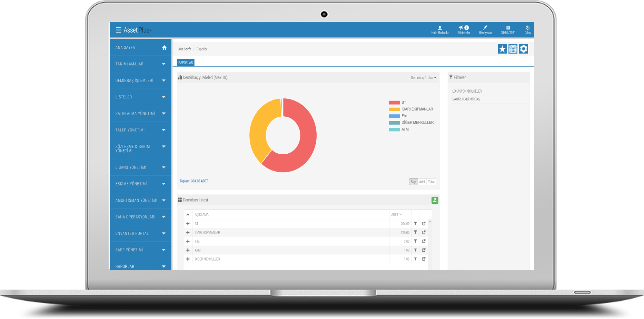Click the star favorites icon

[x=502, y=49]
